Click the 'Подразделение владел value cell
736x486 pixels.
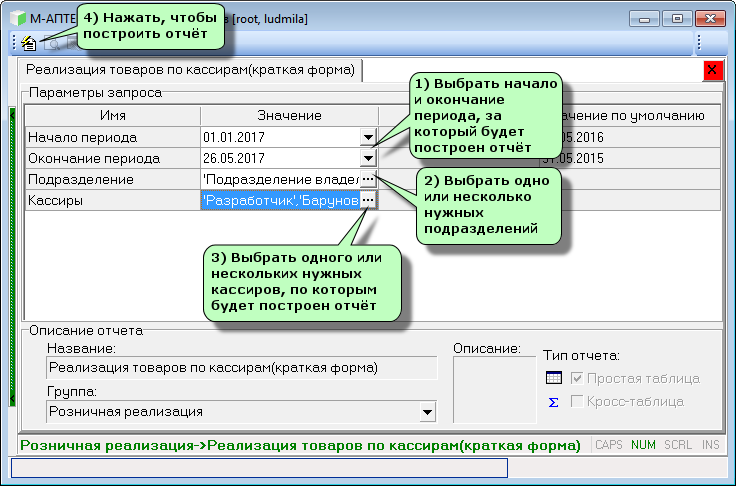281,179
